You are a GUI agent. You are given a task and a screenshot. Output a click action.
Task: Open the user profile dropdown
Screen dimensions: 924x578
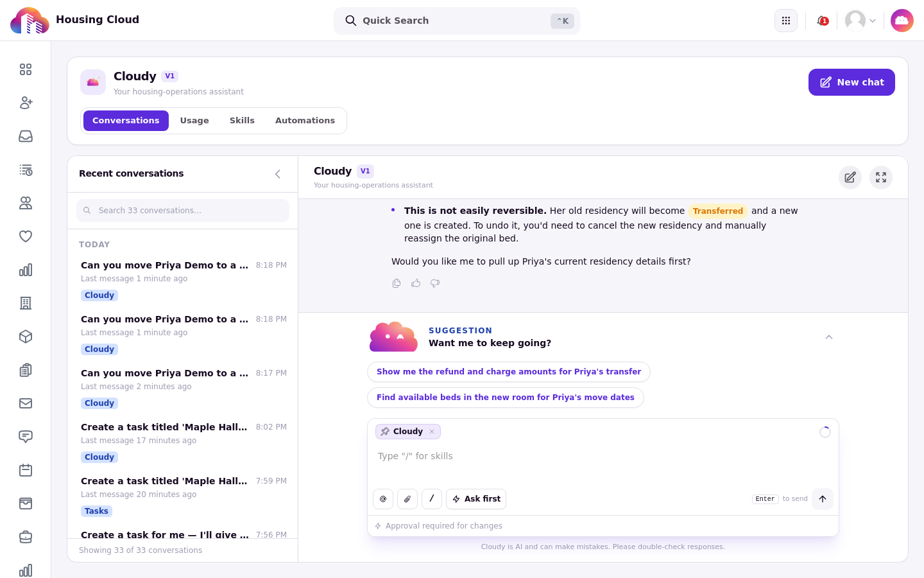pos(860,21)
